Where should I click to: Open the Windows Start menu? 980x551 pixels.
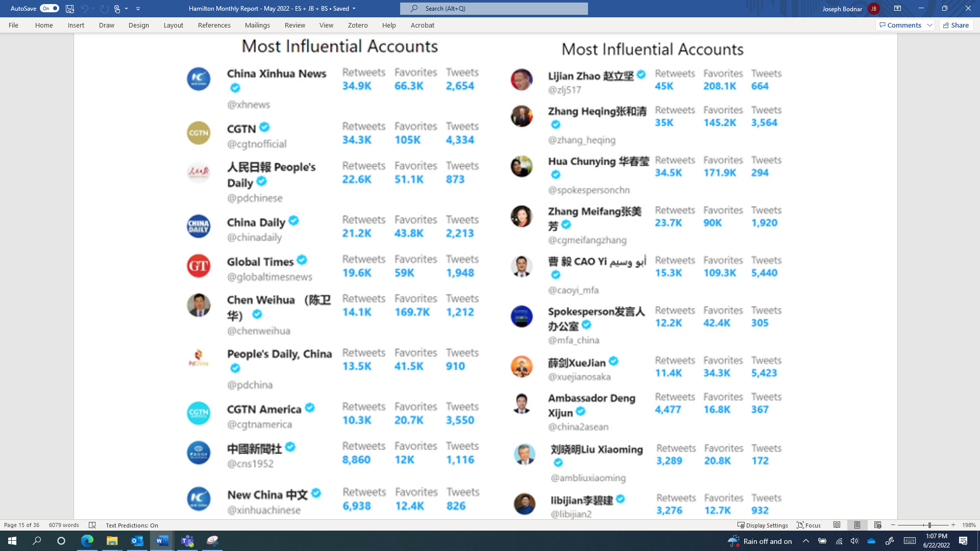click(x=12, y=541)
